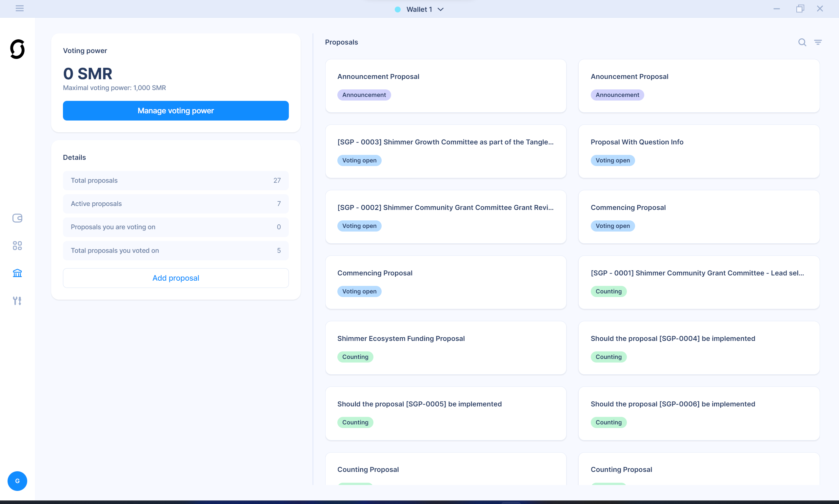The height and width of the screenshot is (504, 839).
Task: Open the Collectibles grid icon in the sidebar
Action: pyautogui.click(x=17, y=246)
